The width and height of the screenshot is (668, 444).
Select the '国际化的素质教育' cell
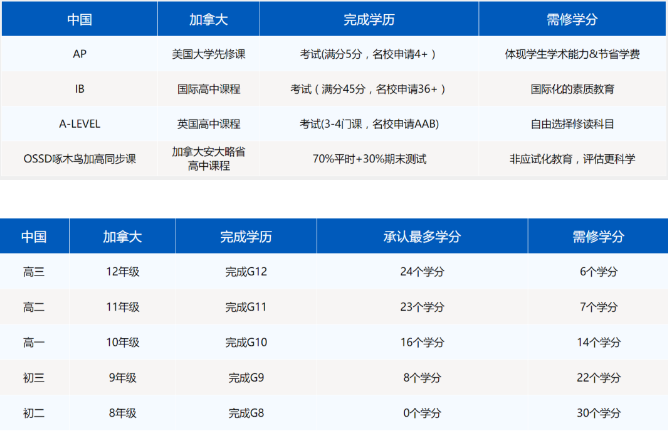coord(572,89)
